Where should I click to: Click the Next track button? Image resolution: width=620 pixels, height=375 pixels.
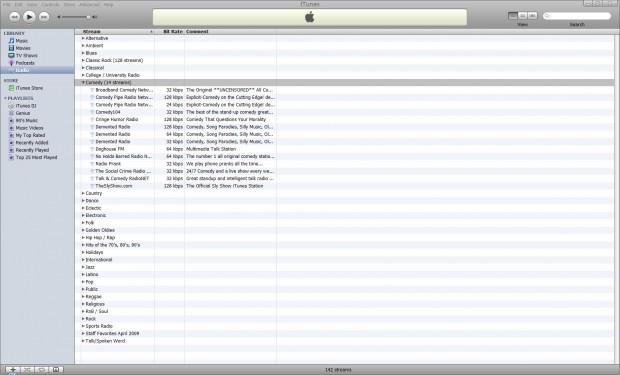[x=44, y=17]
